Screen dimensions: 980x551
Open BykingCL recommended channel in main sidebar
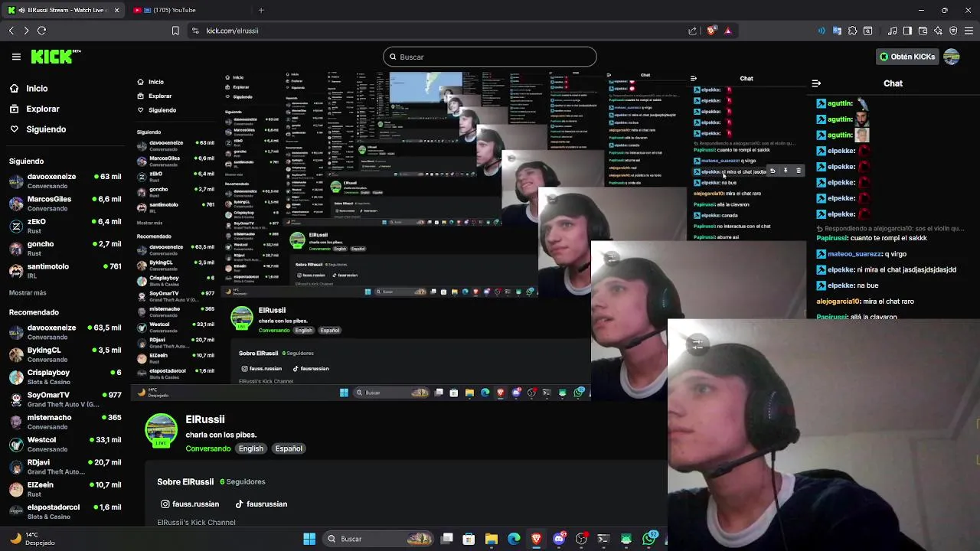[65, 354]
